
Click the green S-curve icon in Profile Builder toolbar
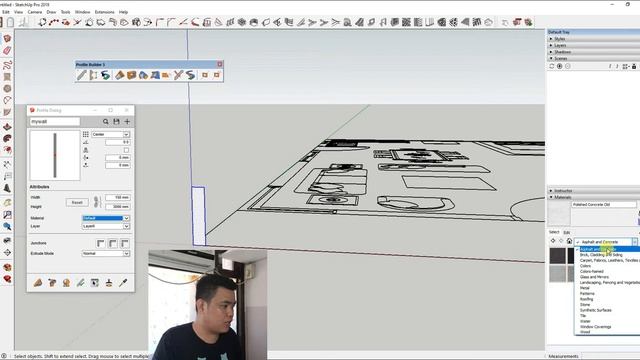tap(106, 75)
